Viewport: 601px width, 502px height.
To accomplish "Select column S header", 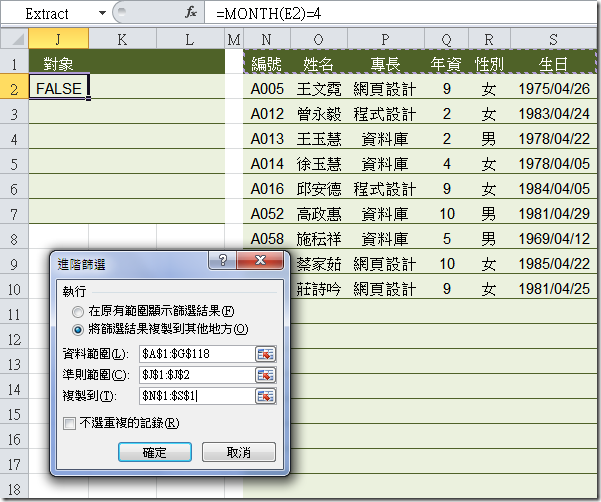I will tap(553, 39).
